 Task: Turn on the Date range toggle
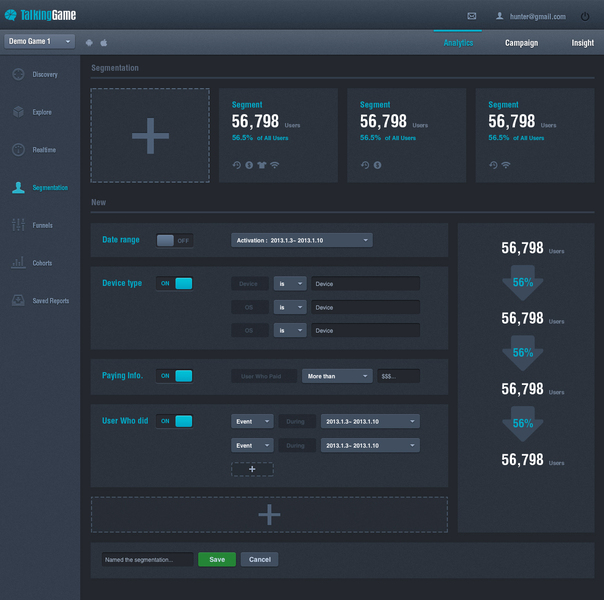tap(174, 240)
